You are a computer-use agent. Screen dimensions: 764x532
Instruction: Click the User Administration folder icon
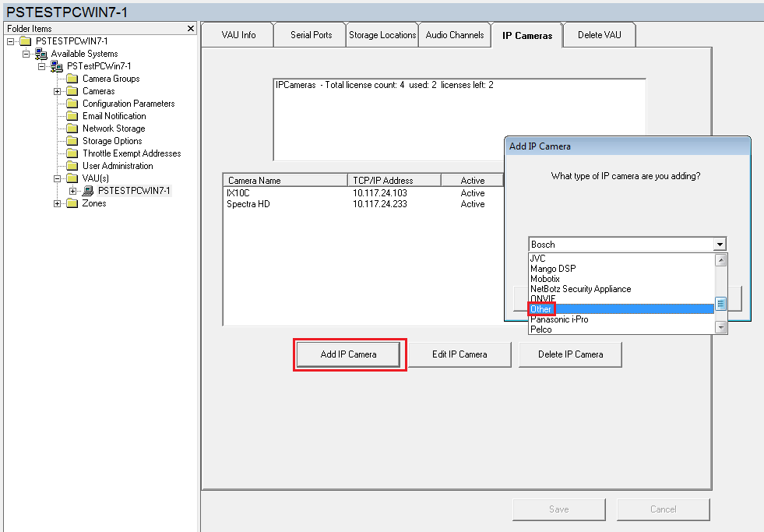click(x=72, y=166)
